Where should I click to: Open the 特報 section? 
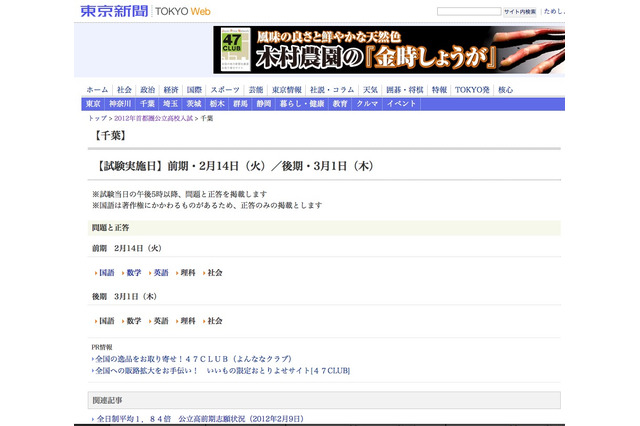pos(439,90)
